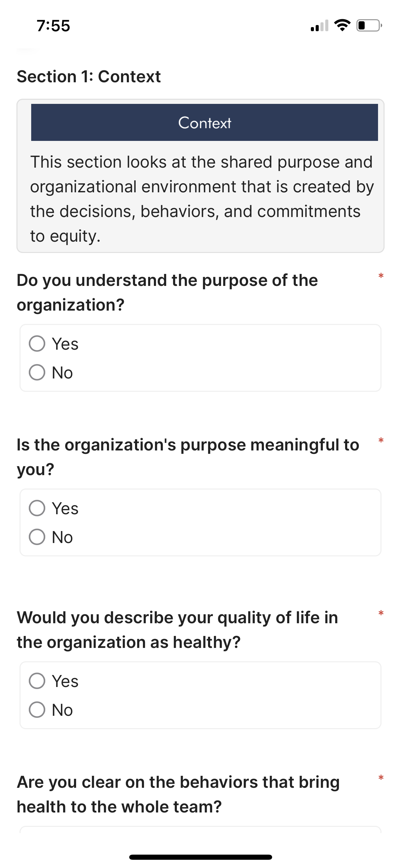Select No for understanding the organization's purpose

point(37,372)
